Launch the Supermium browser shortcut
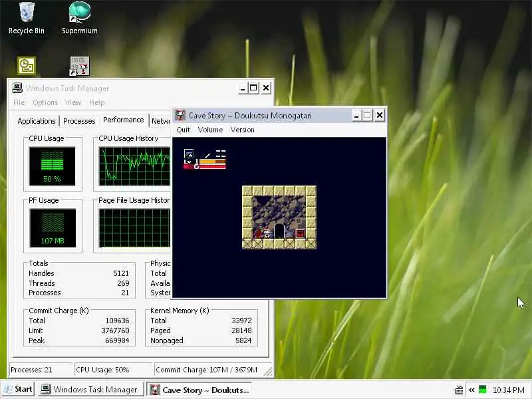532x399 pixels. tap(79, 18)
